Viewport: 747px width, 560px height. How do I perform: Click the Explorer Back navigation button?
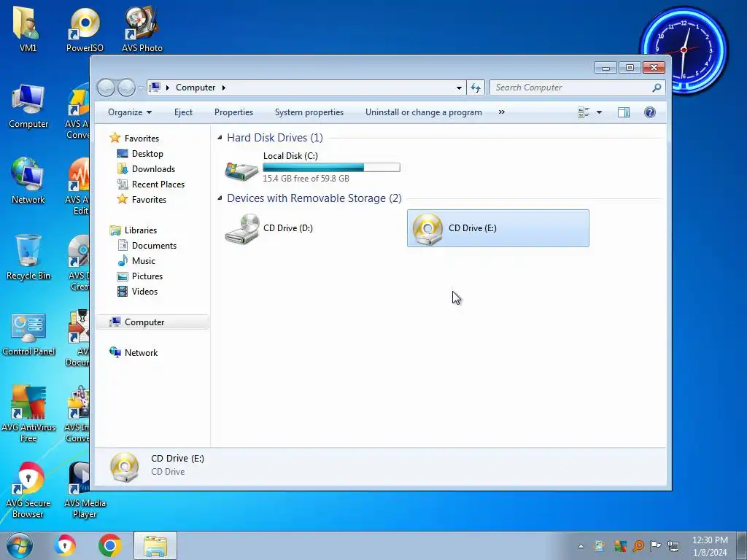coord(106,87)
